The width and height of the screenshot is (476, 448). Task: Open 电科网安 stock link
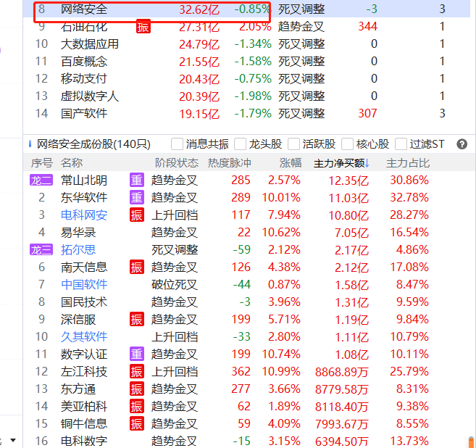click(x=84, y=215)
